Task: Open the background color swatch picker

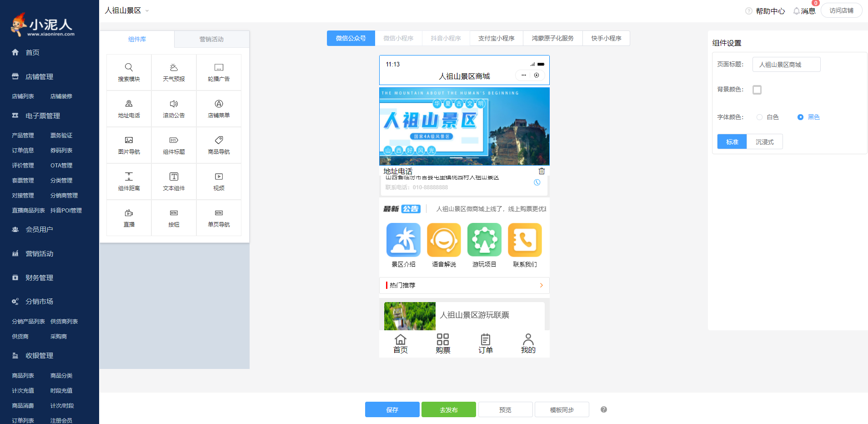Action: (x=757, y=90)
